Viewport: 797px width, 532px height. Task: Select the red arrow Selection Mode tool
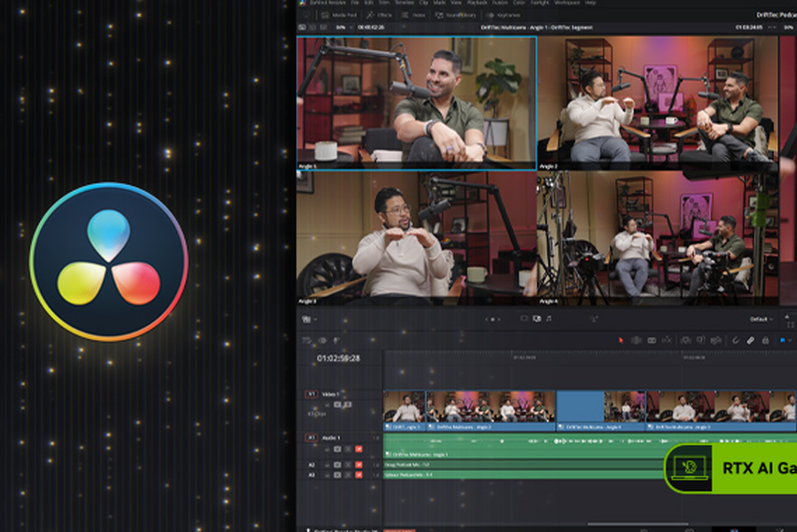pos(621,340)
